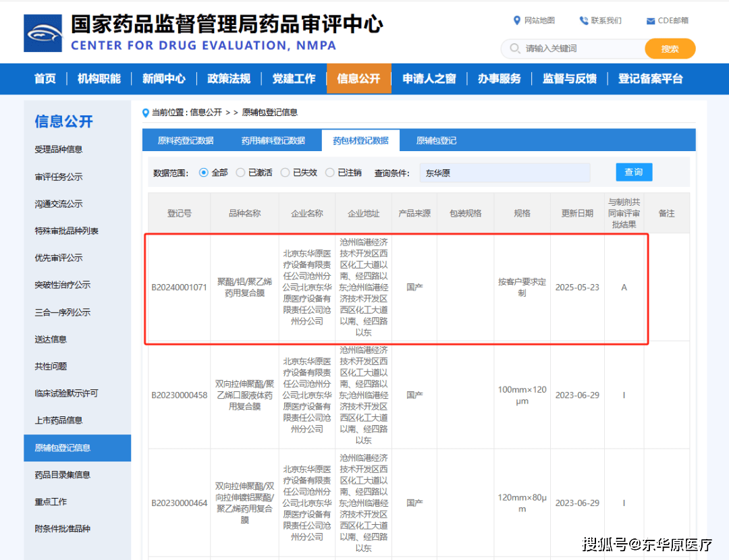Click the keyword search box
Screen dimensions: 729x560
[x=580, y=49]
